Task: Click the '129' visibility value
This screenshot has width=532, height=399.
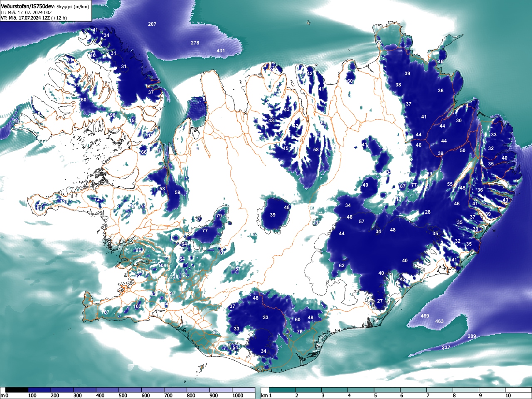Action: (x=64, y=201)
